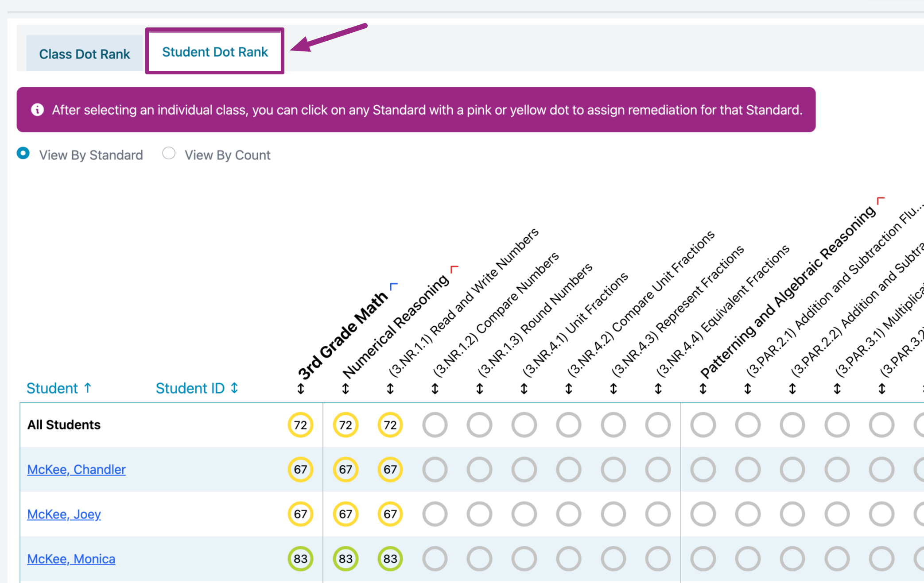Click McKee, Monica's green 83 Numerical Reasoning dot

pos(346,559)
